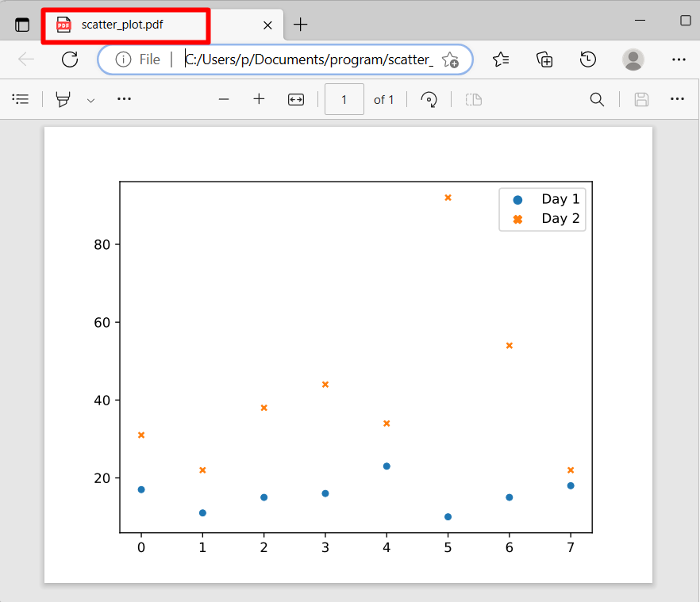Rotate the scatter plot page
This screenshot has height=602, width=700.
point(429,99)
